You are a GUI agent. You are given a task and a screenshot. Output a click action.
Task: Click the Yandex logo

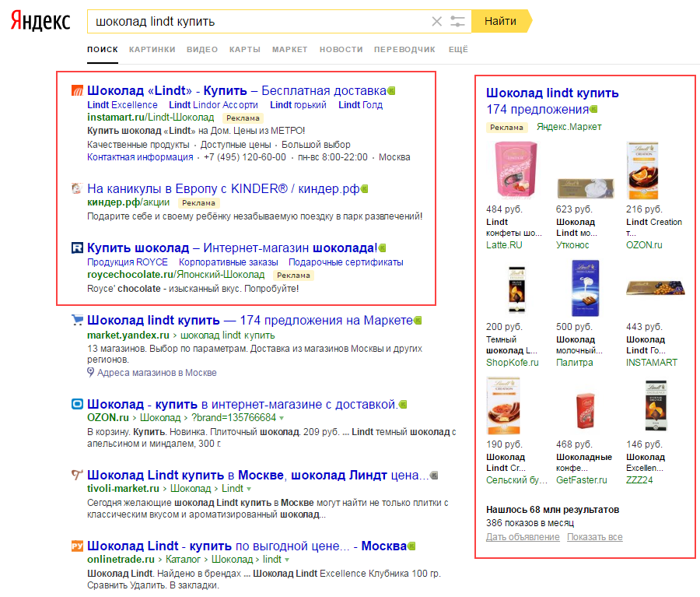40,21
